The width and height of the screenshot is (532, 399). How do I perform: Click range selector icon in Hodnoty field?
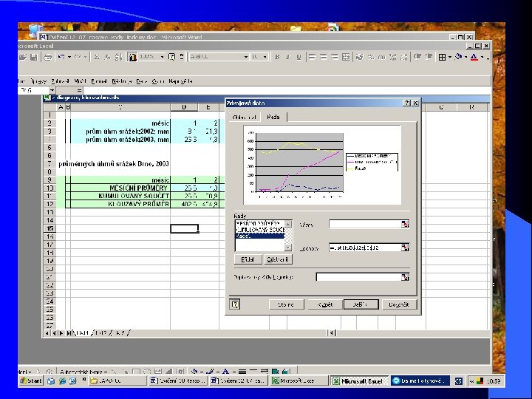click(x=405, y=248)
